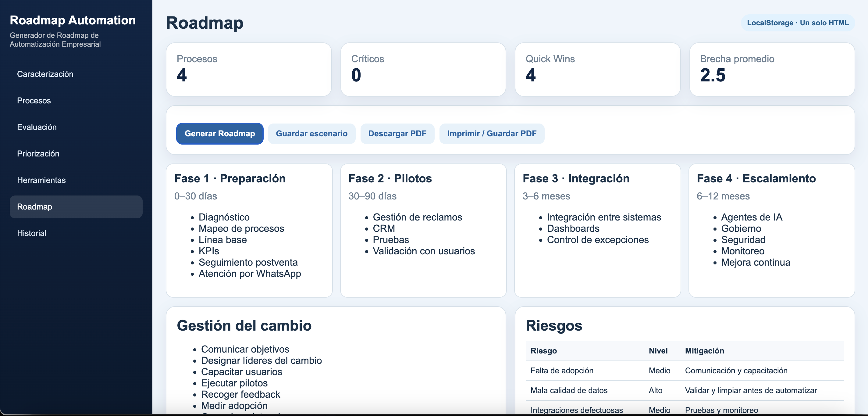
Task: Click the Integración entre sistemas item
Action: pyautogui.click(x=604, y=217)
